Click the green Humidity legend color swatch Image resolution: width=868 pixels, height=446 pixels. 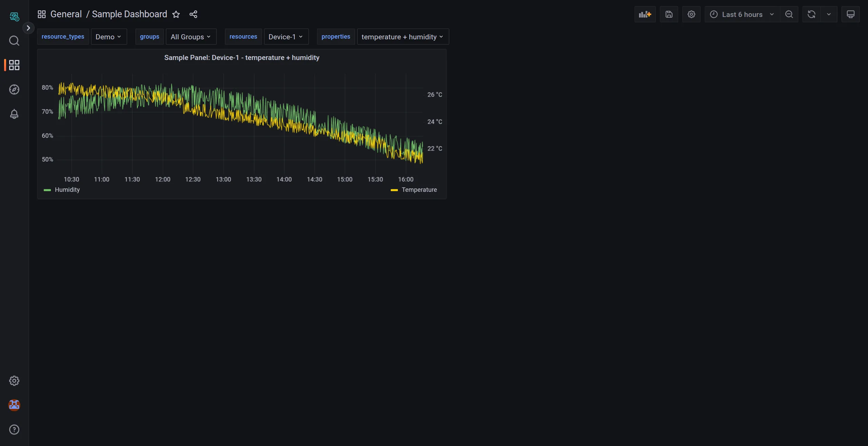point(47,190)
